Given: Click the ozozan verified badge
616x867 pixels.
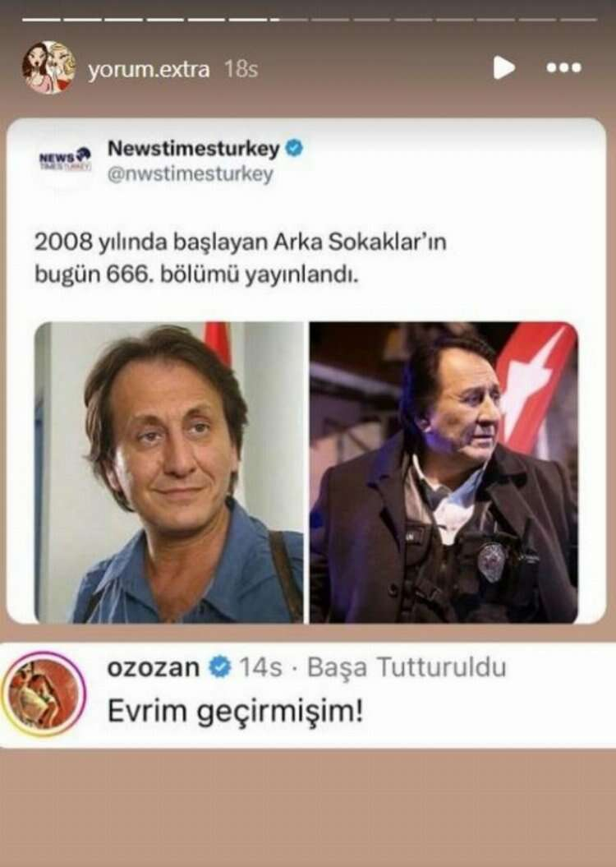Looking at the screenshot, I should click(219, 667).
